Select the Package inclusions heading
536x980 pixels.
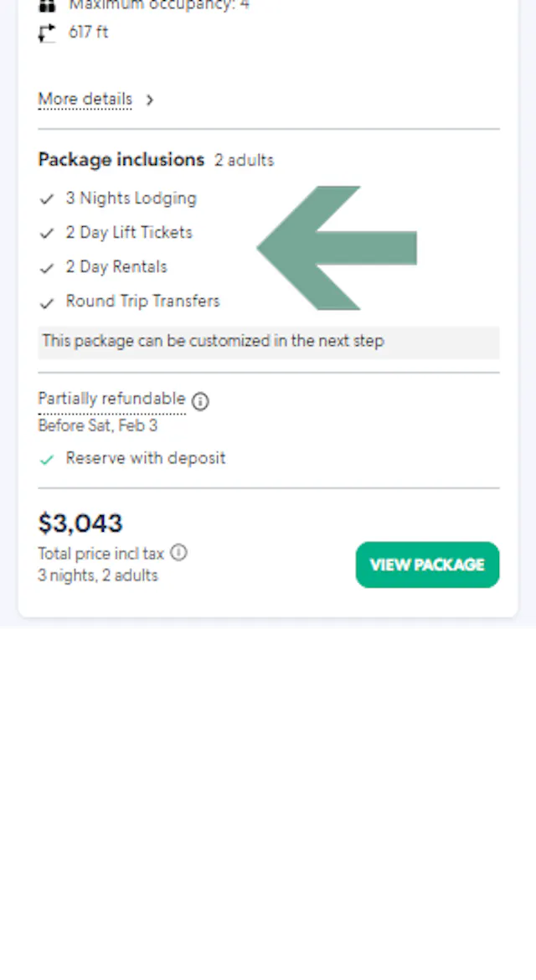[121, 160]
